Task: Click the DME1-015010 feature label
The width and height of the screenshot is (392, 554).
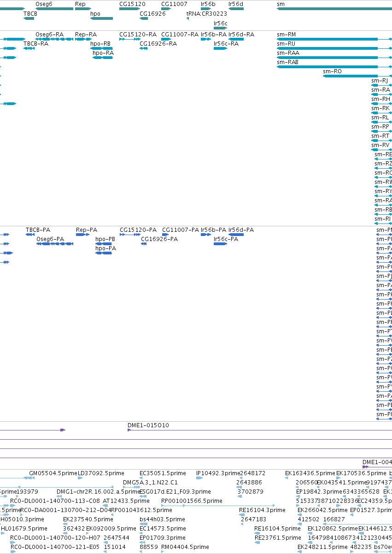Action: click(148, 425)
